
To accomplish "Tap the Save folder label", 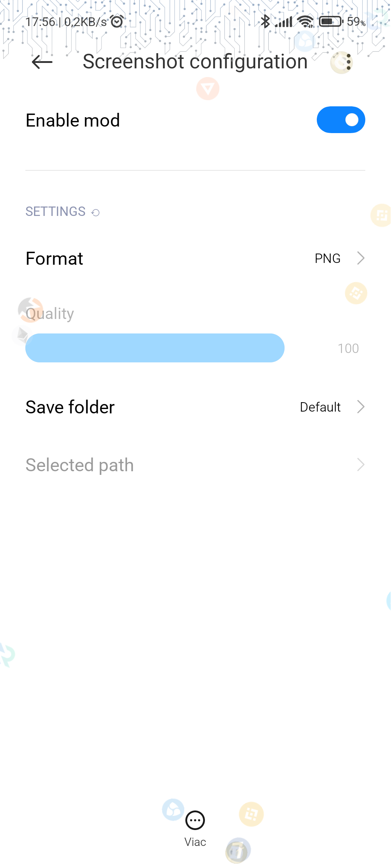I will 70,407.
